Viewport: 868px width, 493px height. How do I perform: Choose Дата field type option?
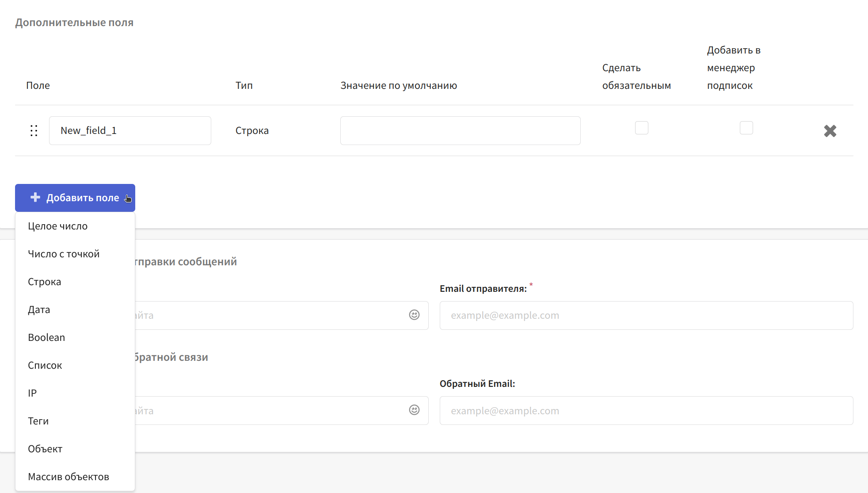coord(75,310)
